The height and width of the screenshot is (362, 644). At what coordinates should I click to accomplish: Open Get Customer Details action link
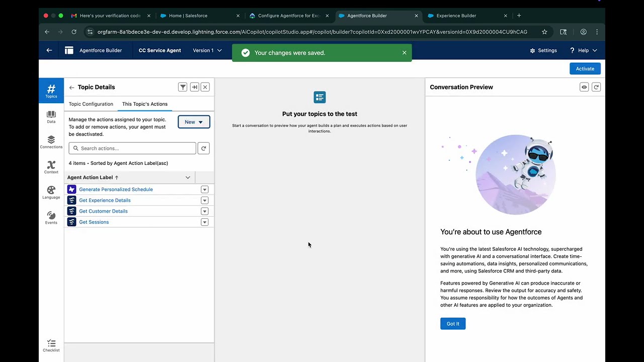103,211
